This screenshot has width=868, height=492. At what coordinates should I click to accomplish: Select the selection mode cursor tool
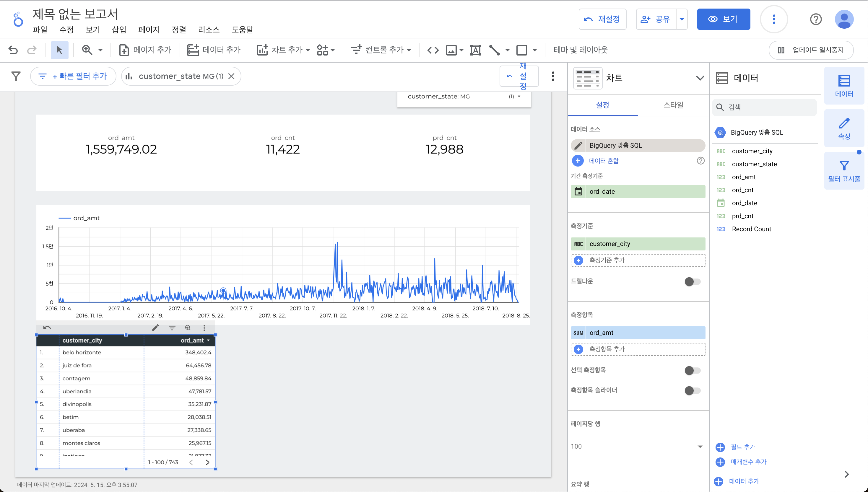pos(59,50)
